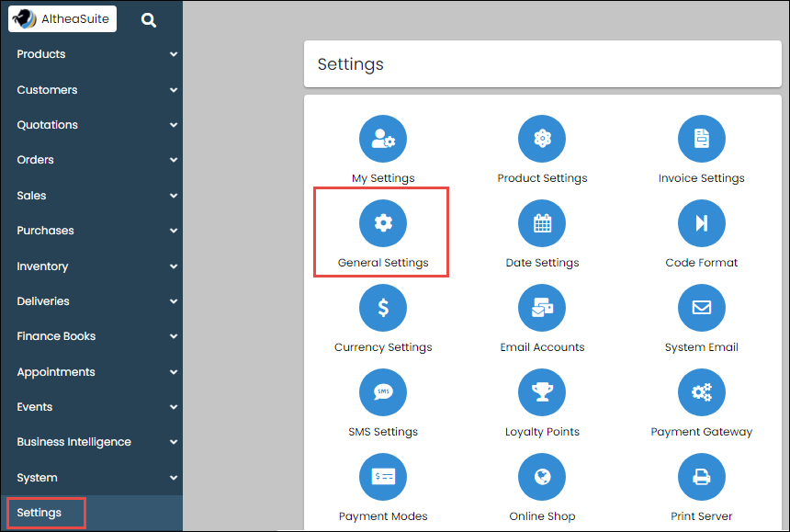Expand the Appointments menu chevron

(174, 372)
